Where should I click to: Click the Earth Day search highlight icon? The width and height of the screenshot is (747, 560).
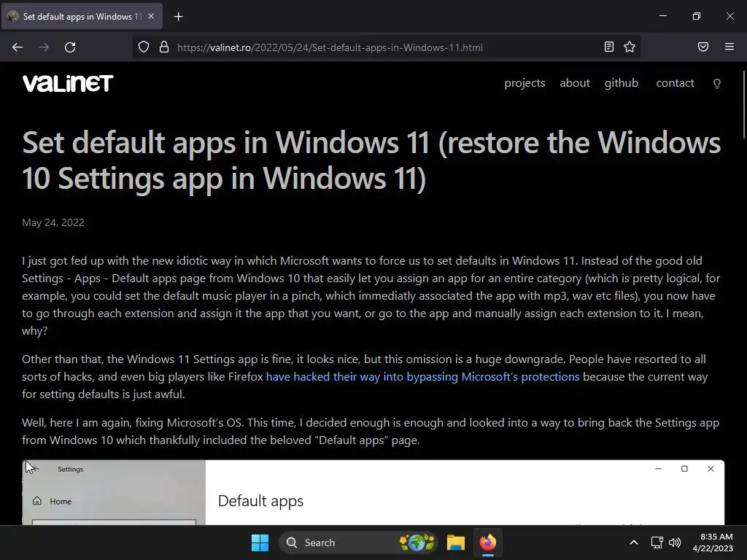(x=417, y=542)
